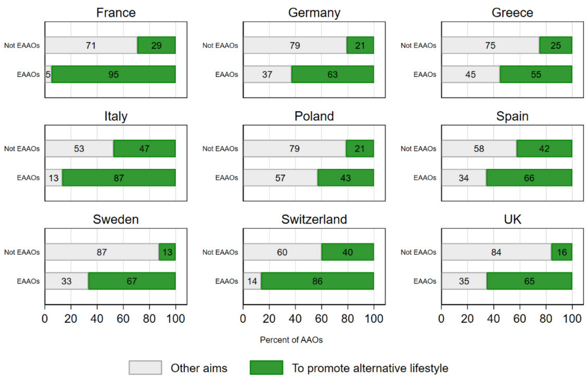This screenshot has width=588, height=384.
Task: Click the Greece chart title
Action: 512,13
